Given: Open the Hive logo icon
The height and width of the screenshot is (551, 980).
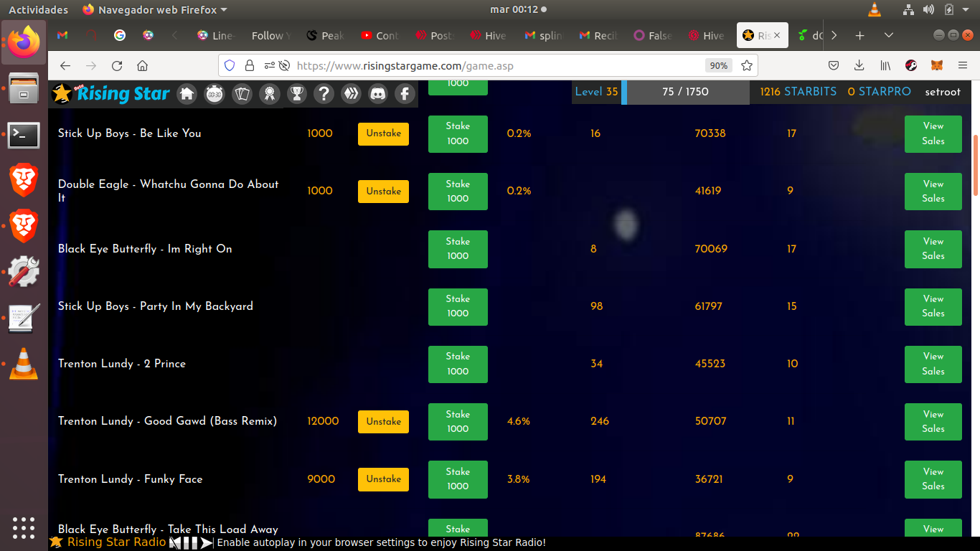Looking at the screenshot, I should pos(351,93).
